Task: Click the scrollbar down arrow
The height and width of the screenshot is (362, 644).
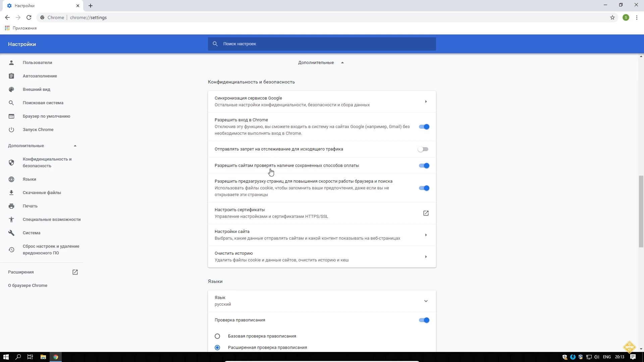Action: (641, 349)
